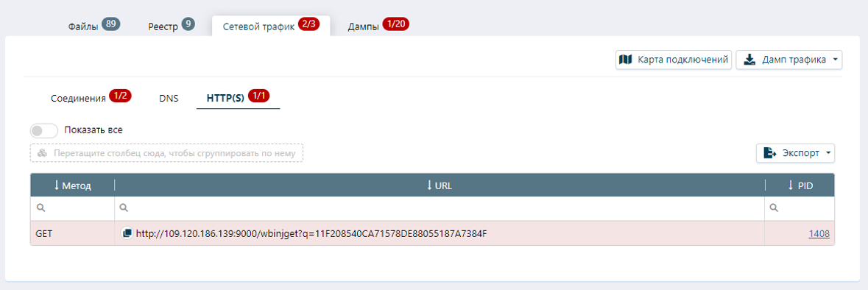Select the GET request row

click(432, 233)
